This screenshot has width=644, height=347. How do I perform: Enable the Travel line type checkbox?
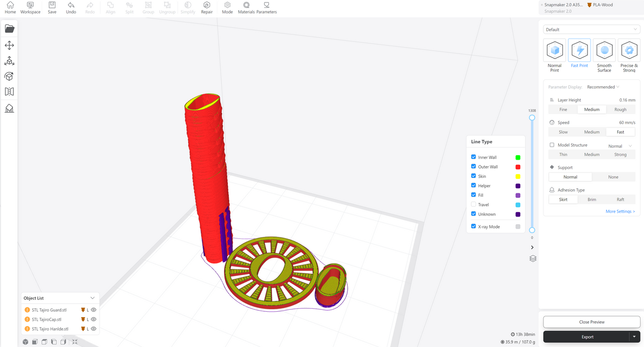coord(474,204)
